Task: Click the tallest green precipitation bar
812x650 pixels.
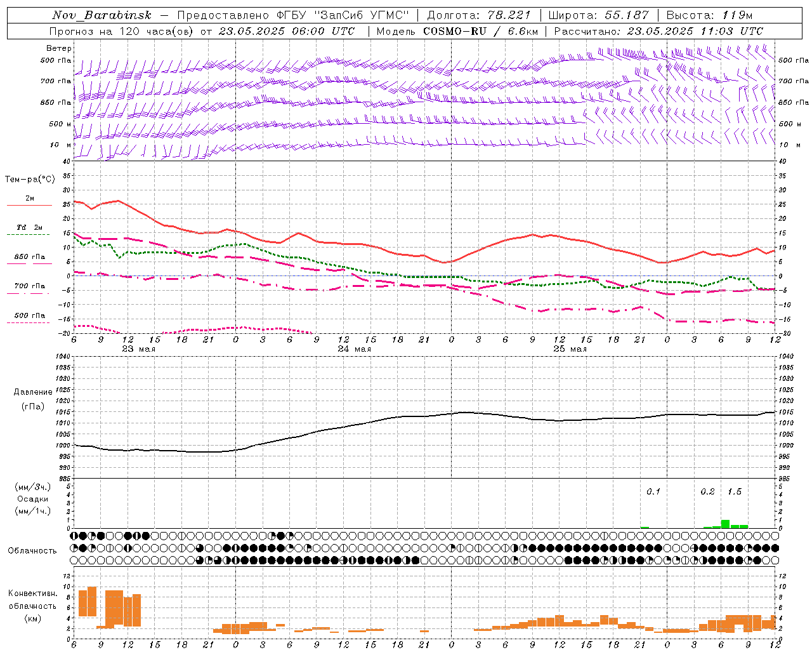Action: click(x=725, y=524)
